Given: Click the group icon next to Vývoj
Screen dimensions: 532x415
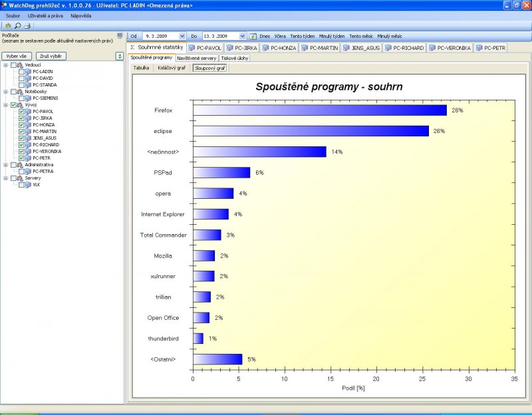Looking at the screenshot, I should tap(20, 105).
